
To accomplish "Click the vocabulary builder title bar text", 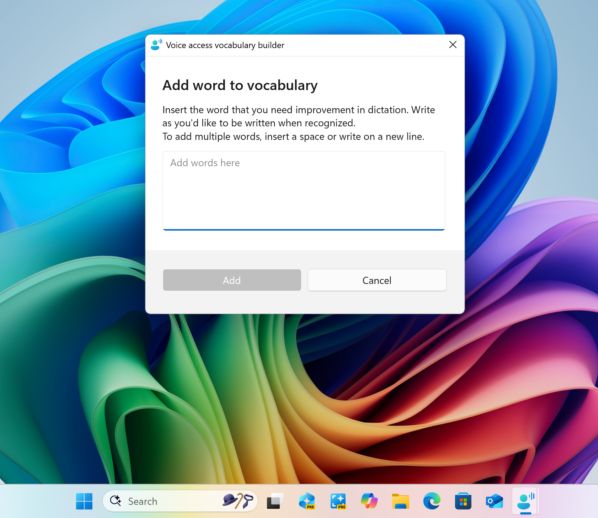I will coord(225,45).
